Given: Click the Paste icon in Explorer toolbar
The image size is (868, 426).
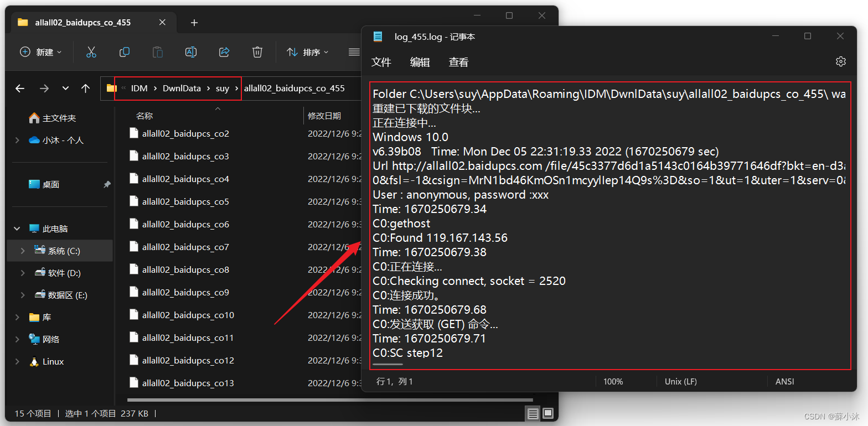Looking at the screenshot, I should pyautogui.click(x=158, y=52).
